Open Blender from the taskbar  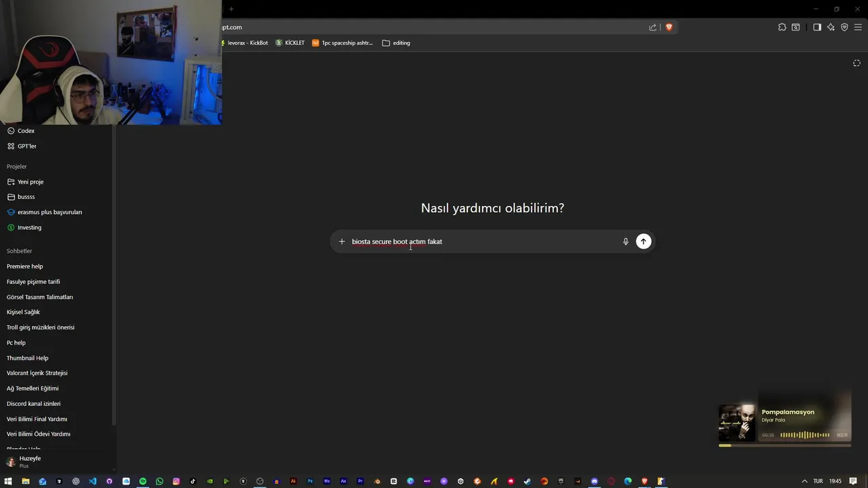[377, 481]
